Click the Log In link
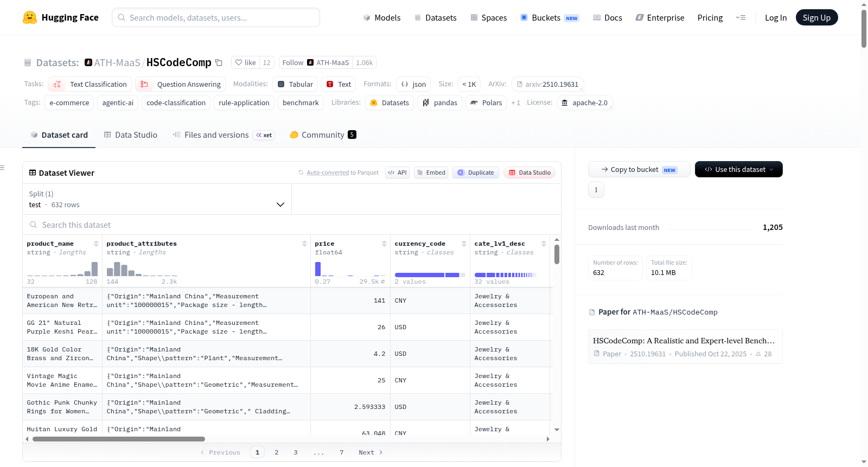Image resolution: width=868 pixels, height=467 pixels. (776, 17)
